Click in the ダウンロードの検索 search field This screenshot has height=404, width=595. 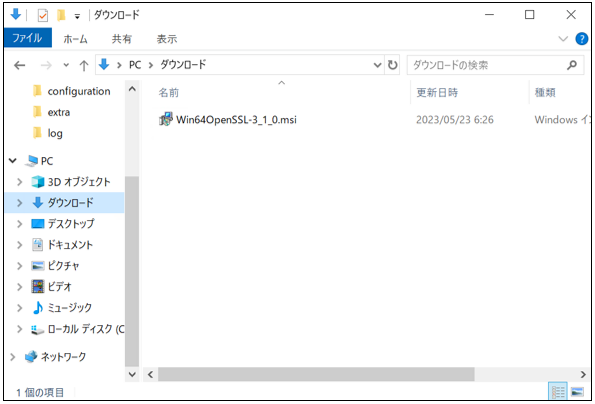pos(487,65)
